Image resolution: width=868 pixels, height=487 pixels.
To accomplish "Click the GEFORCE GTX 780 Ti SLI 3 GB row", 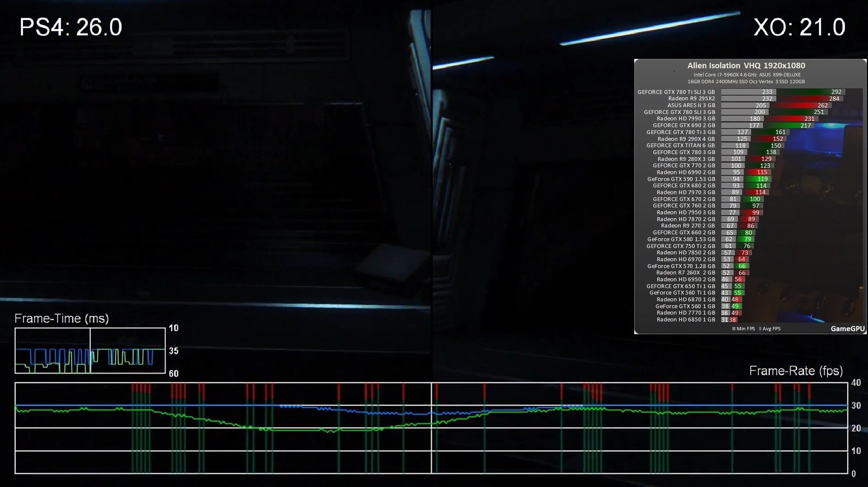I will pos(741,92).
